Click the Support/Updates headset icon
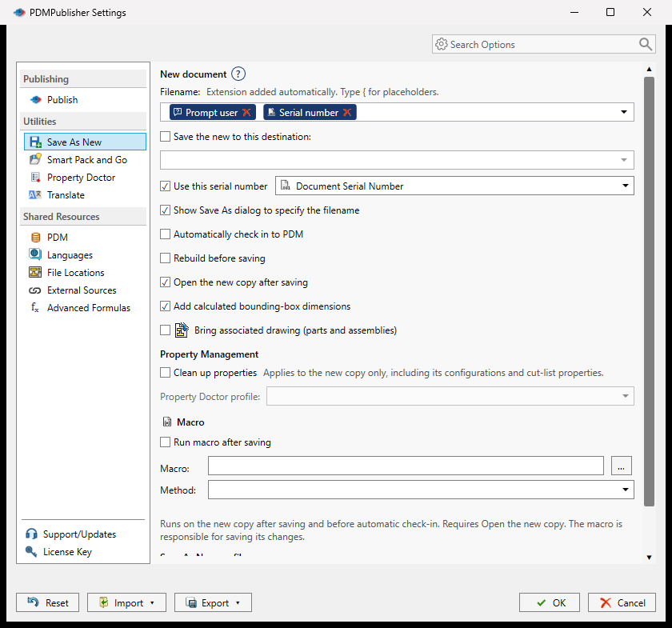 tap(31, 534)
